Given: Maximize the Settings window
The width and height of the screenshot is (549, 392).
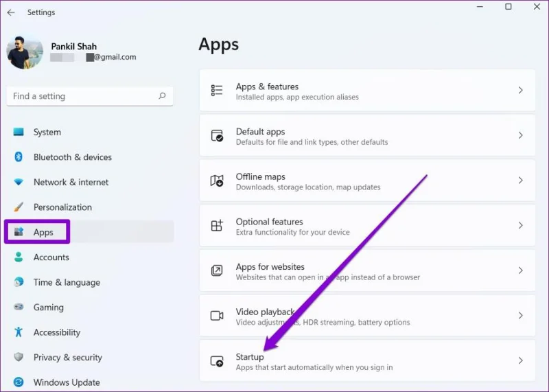Looking at the screenshot, I should coord(509,7).
